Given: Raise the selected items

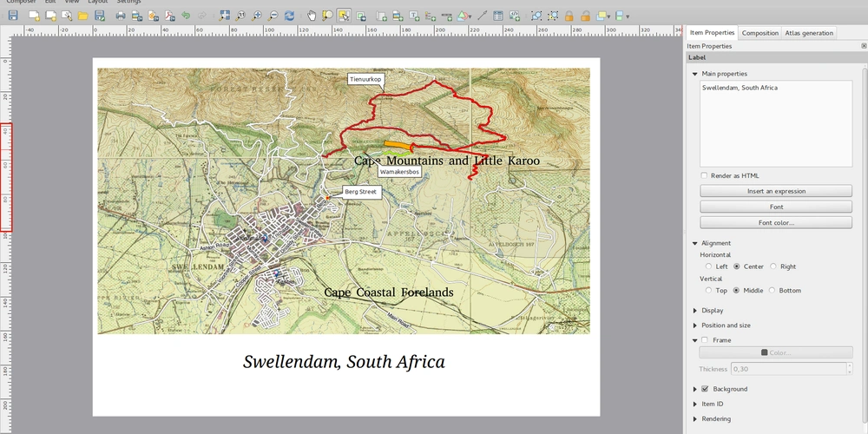Looking at the screenshot, I should point(602,16).
